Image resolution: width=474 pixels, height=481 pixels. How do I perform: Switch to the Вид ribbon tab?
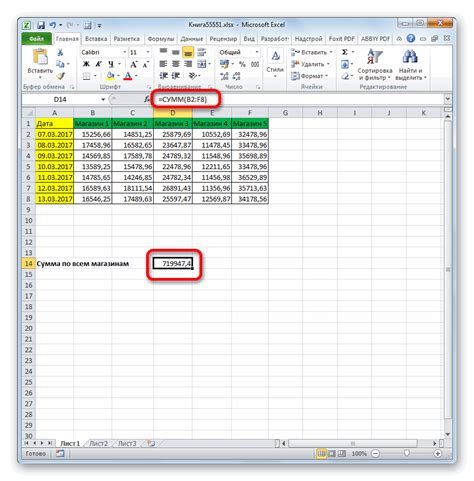pos(249,39)
